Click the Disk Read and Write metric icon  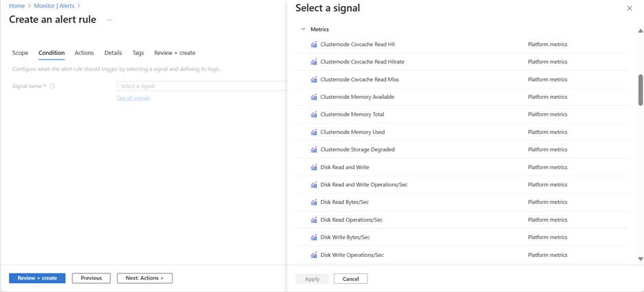coord(314,168)
